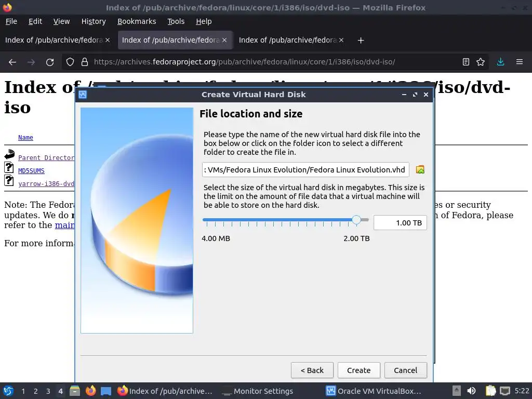Close the first Firefox tab
The image size is (532, 399).
point(108,40)
